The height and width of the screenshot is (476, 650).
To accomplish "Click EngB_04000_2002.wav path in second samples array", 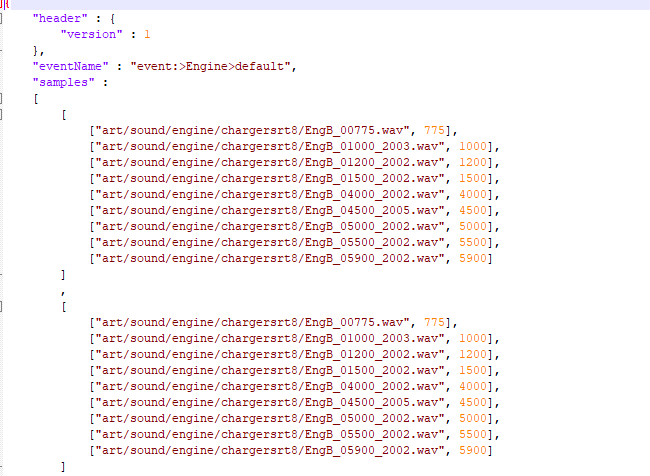I will (270, 387).
